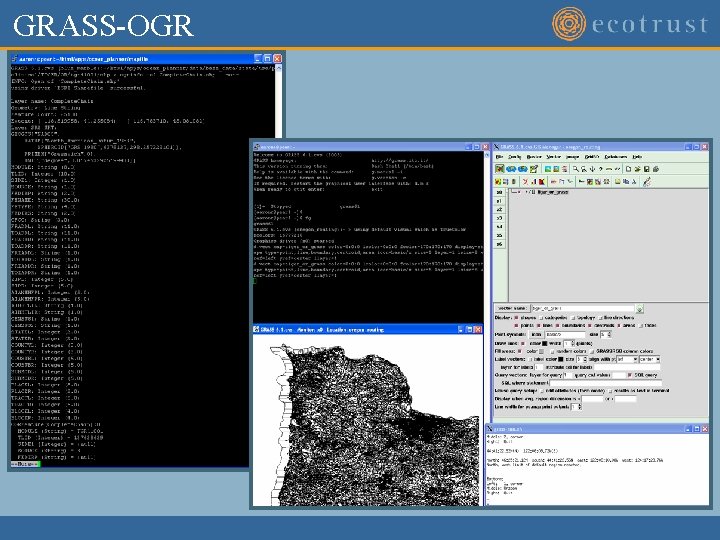Open the Config menu in GIS Manager
Image resolution: width=720 pixels, height=540 pixels.
click(x=514, y=157)
